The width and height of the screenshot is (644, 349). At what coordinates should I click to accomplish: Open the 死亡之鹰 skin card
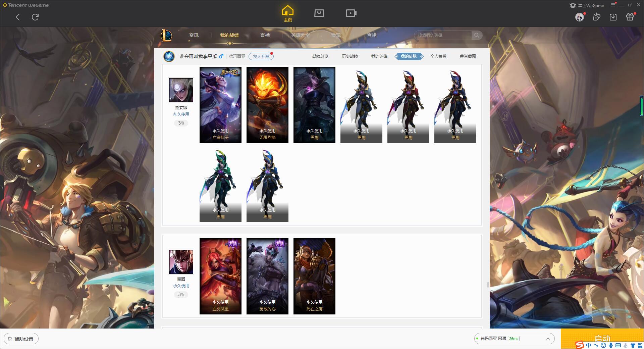pyautogui.click(x=314, y=276)
